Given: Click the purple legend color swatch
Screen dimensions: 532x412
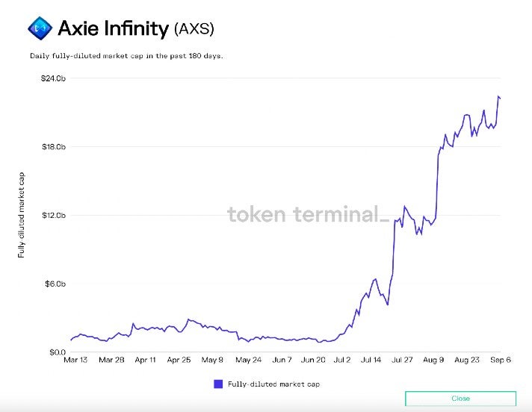Looking at the screenshot, I should pyautogui.click(x=218, y=384).
